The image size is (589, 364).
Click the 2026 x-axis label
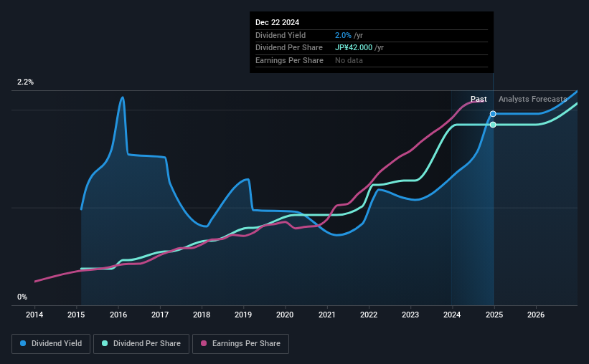(x=536, y=315)
